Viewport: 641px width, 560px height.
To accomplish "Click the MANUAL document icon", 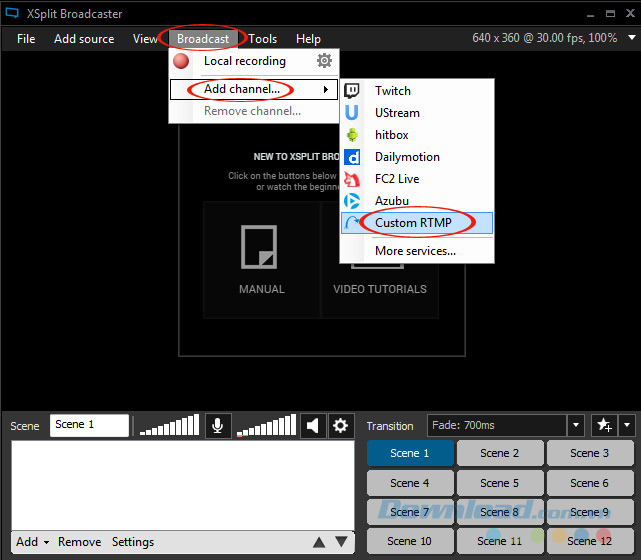I will (x=259, y=246).
